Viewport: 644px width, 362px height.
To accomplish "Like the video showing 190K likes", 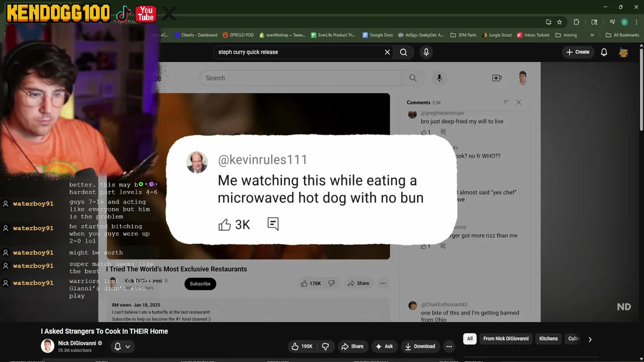I will (301, 346).
